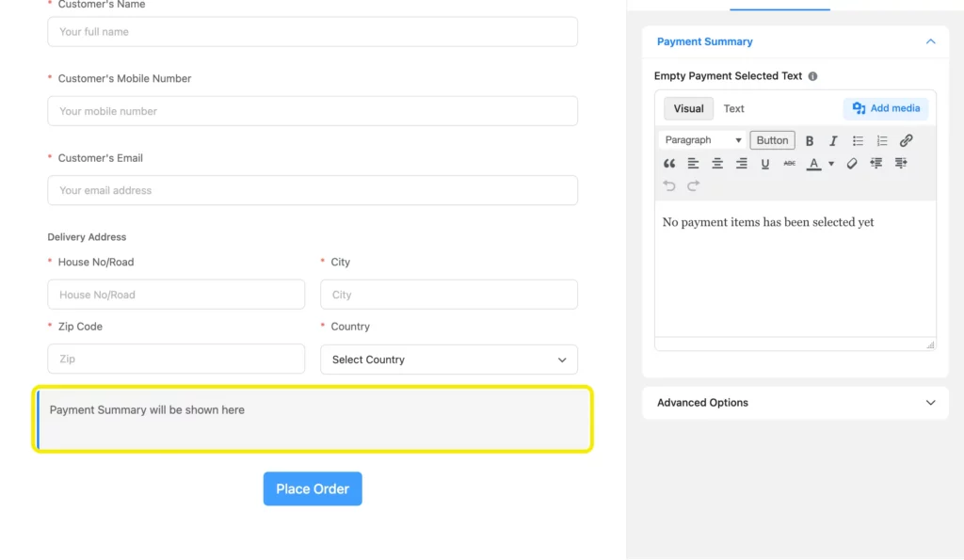Screen dimensions: 964x560
Task: Click the Add media button
Action: click(x=886, y=108)
